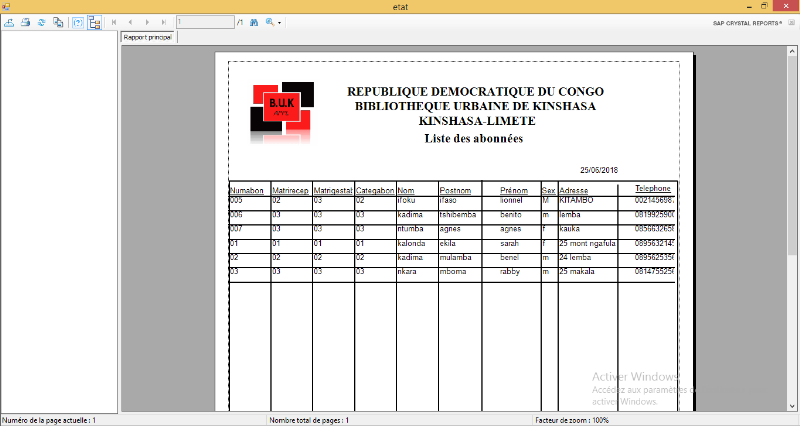Open the zoom level dropdown arrow
The image size is (800, 426).
click(x=280, y=23)
